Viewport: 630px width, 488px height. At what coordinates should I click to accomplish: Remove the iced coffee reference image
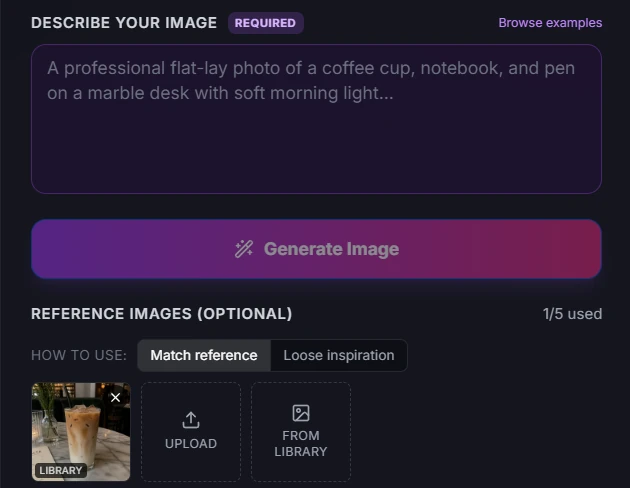[x=115, y=398]
